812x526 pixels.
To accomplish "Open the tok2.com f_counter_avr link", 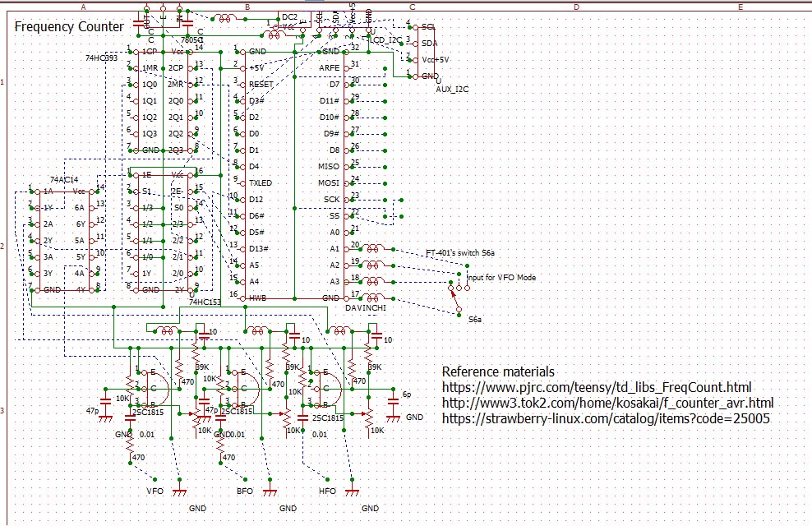I will [607, 403].
